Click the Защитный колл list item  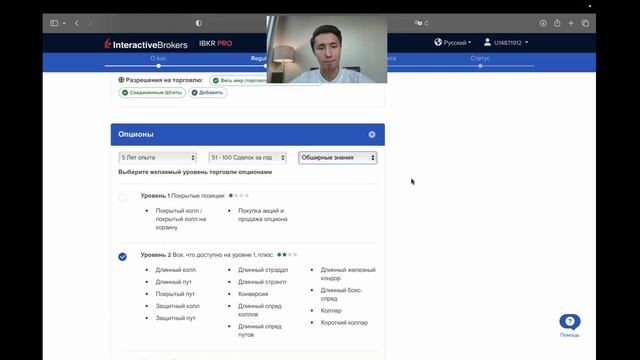178,306
